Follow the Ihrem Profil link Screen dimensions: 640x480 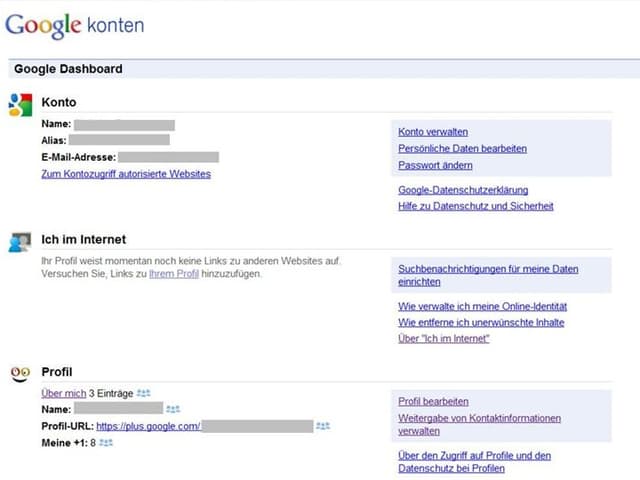pyautogui.click(x=174, y=273)
